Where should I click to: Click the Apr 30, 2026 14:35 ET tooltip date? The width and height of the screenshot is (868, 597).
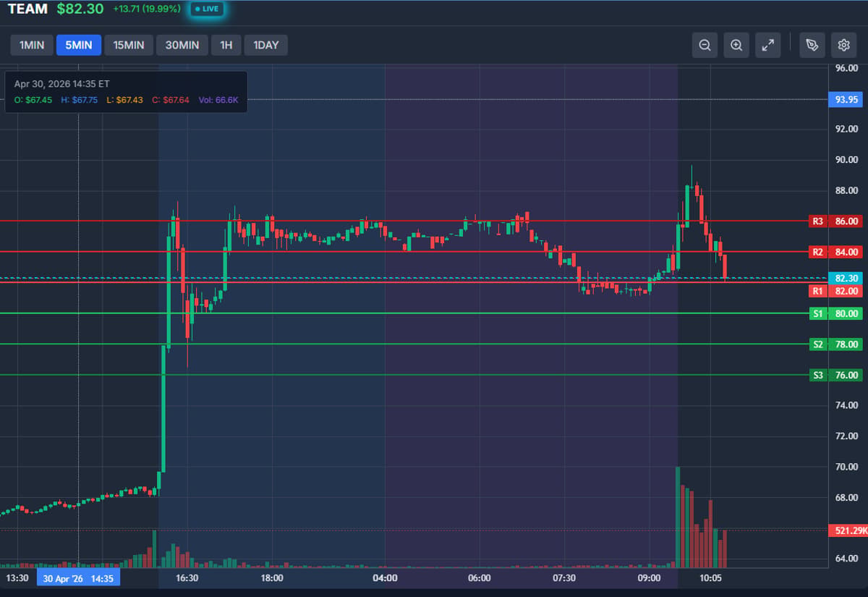(x=62, y=84)
